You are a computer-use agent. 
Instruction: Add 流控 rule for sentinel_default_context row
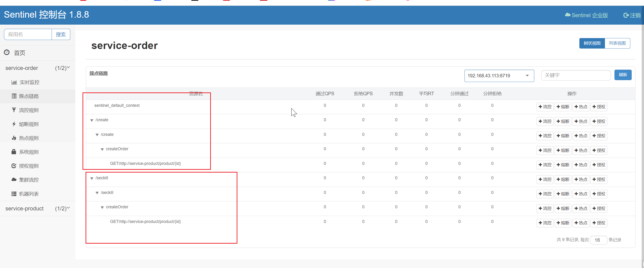pyautogui.click(x=545, y=107)
